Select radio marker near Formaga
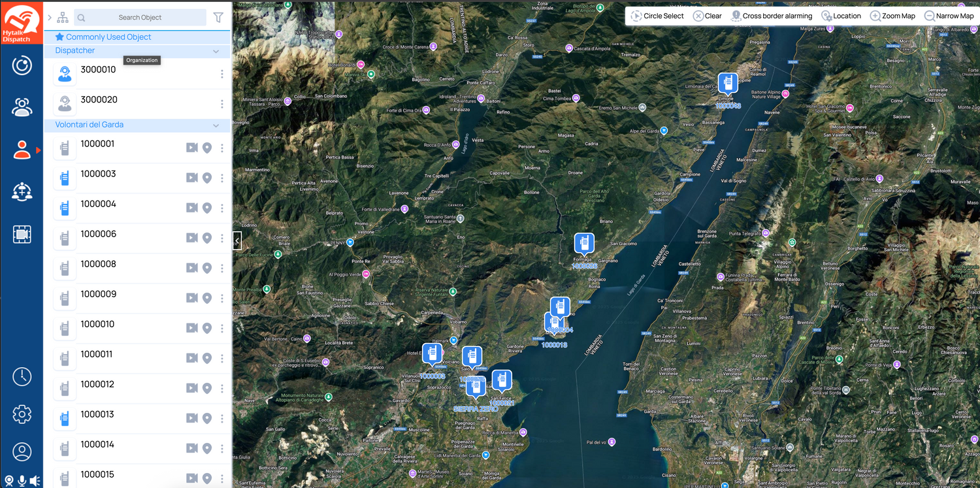980x488 pixels. pyautogui.click(x=584, y=244)
